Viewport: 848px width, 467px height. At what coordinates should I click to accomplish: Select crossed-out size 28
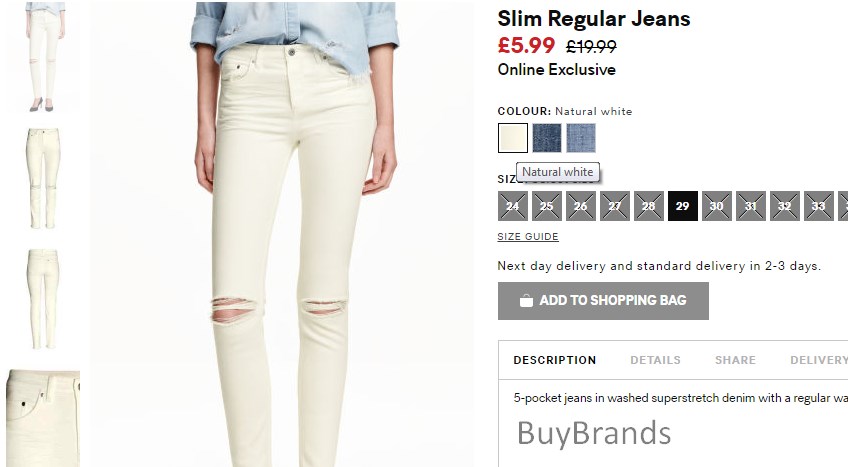(x=648, y=206)
